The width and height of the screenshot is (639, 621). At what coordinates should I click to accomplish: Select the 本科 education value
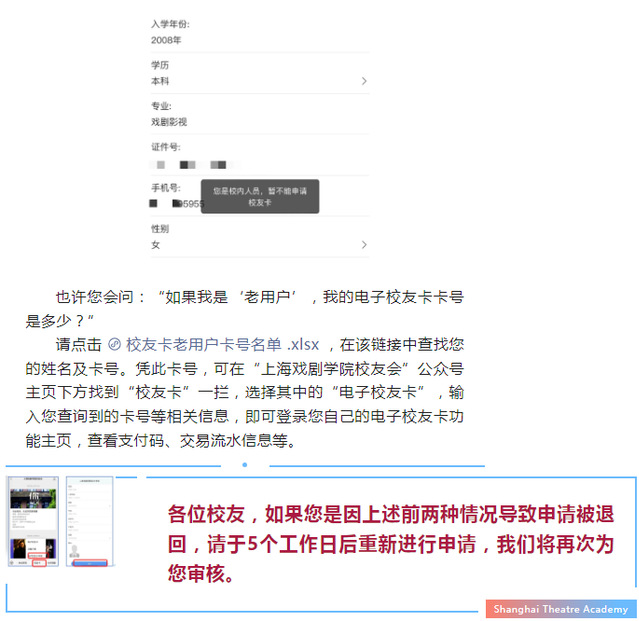160,80
